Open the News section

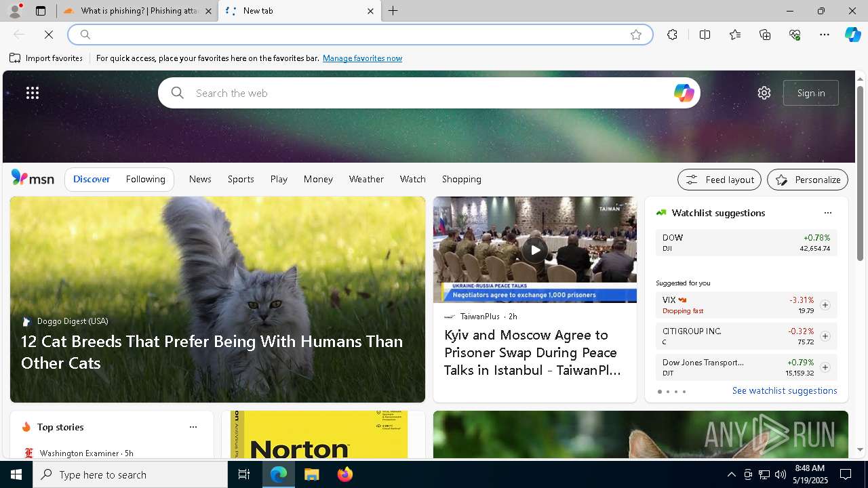coord(200,179)
